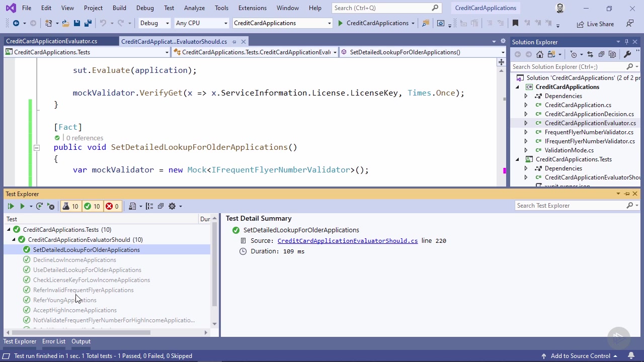Toggle the failed tests filter showing 0
Screen dimensions: 644x362
pyautogui.click(x=112, y=206)
